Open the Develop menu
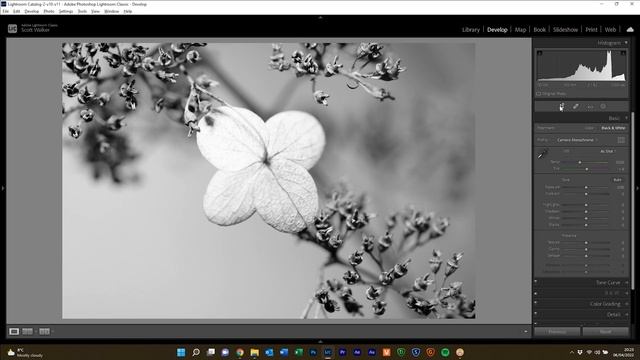The width and height of the screenshot is (640, 360). (31, 11)
